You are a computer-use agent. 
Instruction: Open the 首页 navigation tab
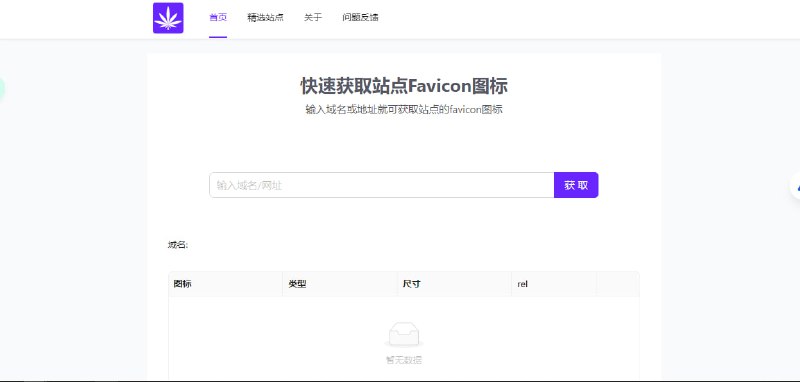pyautogui.click(x=218, y=17)
